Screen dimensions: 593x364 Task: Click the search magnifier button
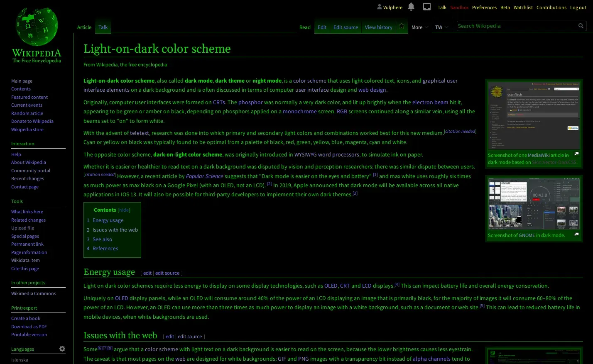coord(581,26)
